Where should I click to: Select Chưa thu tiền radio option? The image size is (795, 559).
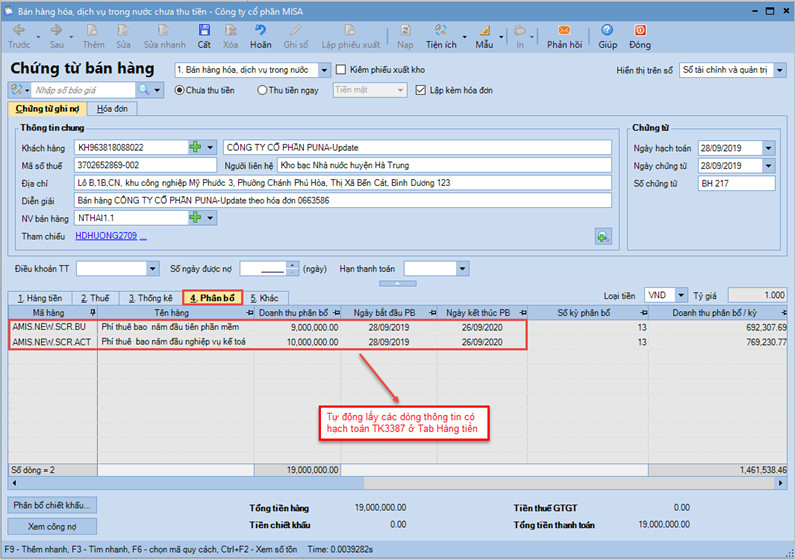tap(179, 90)
